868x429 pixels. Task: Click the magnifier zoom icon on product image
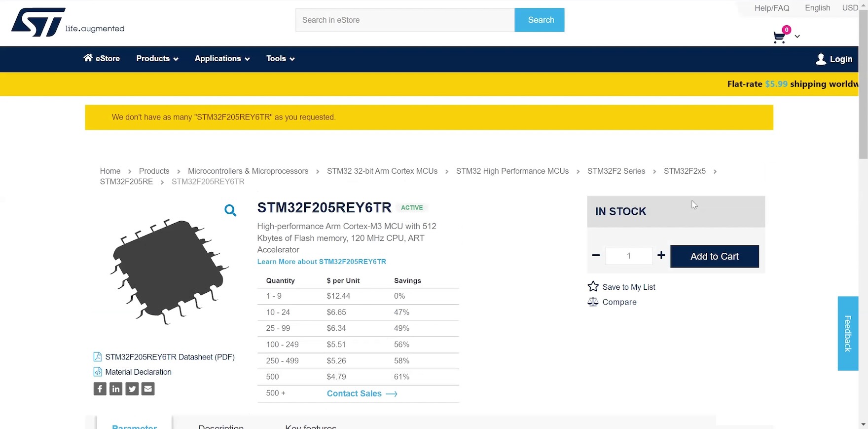click(230, 211)
